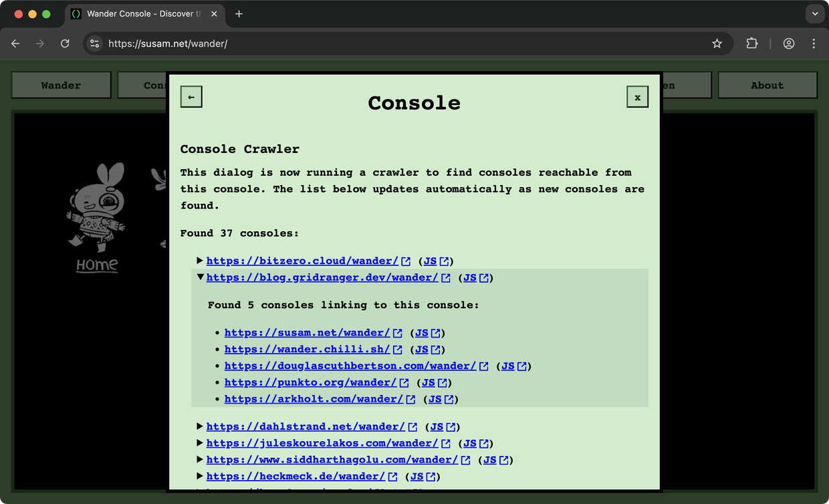Expand the heckmeck.de console entry
Image resolution: width=829 pixels, height=504 pixels.
[x=200, y=477]
